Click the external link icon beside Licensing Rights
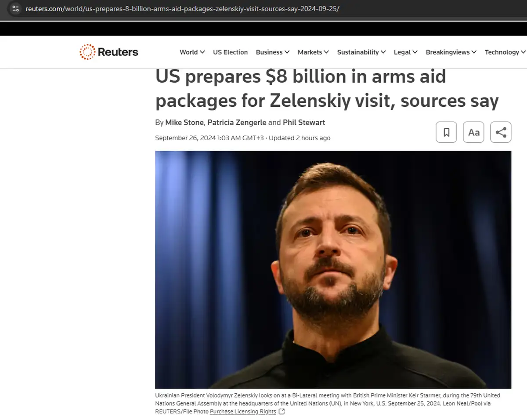The width and height of the screenshot is (527, 420). 282,412
